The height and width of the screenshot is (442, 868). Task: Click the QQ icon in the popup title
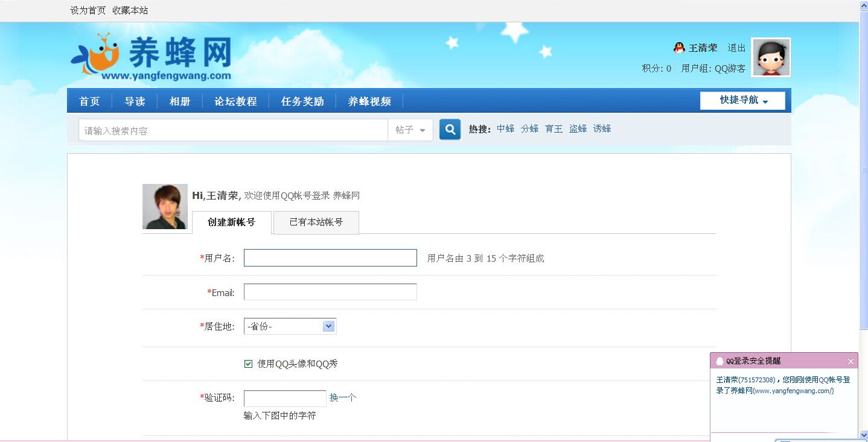[x=720, y=361]
